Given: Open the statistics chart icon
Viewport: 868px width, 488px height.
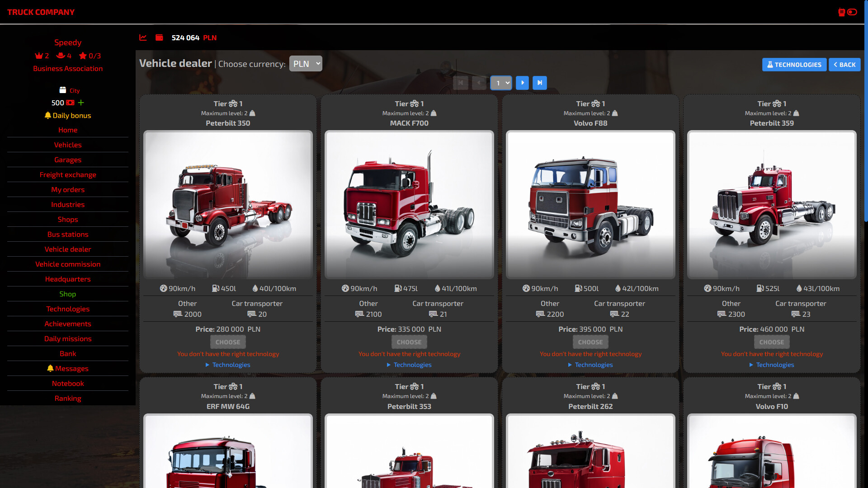Looking at the screenshot, I should point(143,38).
